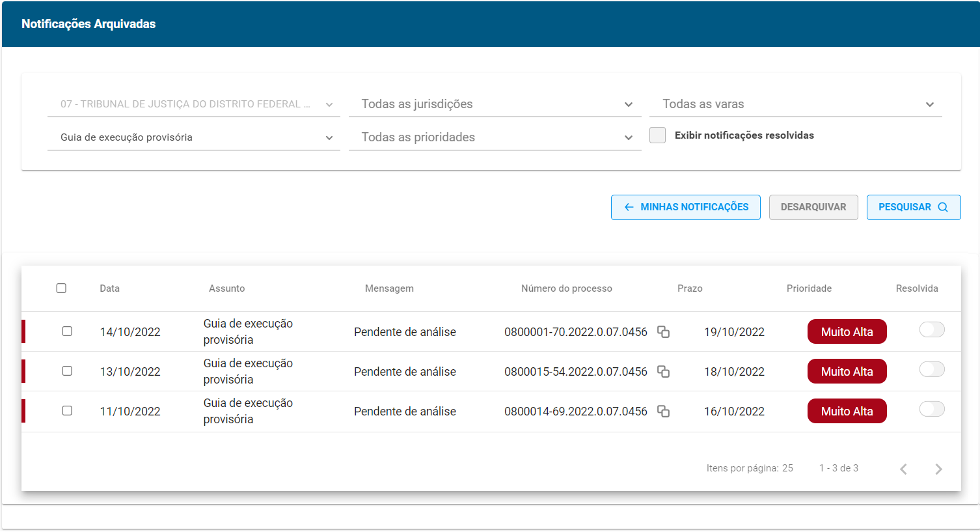Select the row dated 13/10/2022
The image size is (980, 532).
(67, 371)
